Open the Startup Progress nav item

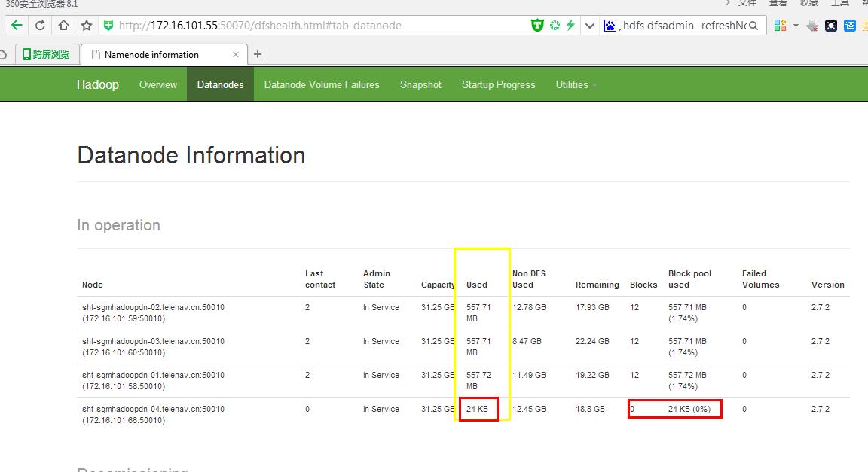point(499,84)
